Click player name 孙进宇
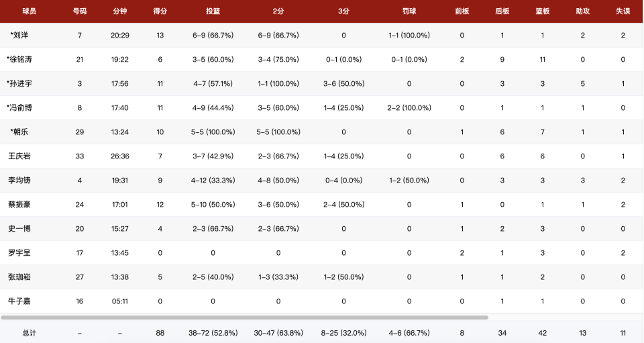The height and width of the screenshot is (343, 644). [x=19, y=83]
